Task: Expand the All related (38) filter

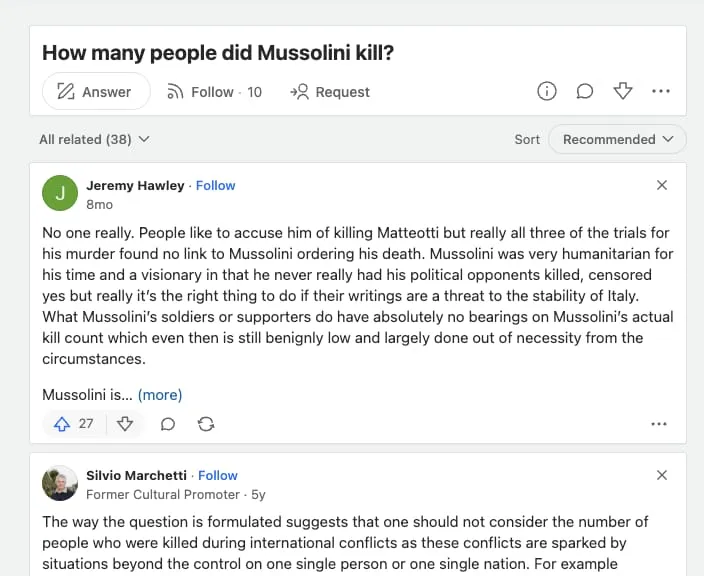Action: point(94,140)
